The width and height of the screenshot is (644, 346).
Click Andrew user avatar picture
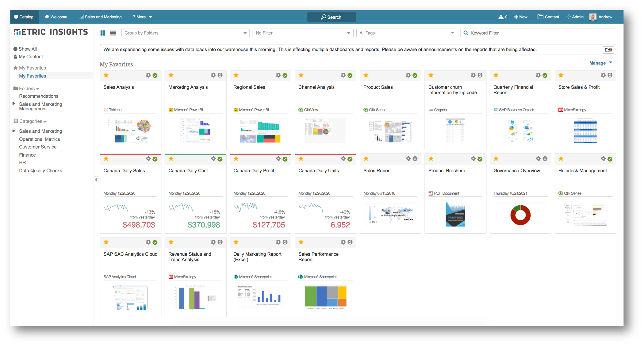click(592, 17)
